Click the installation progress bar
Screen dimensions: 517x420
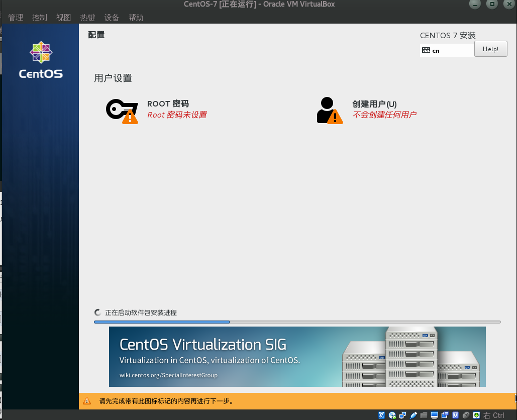(x=297, y=322)
